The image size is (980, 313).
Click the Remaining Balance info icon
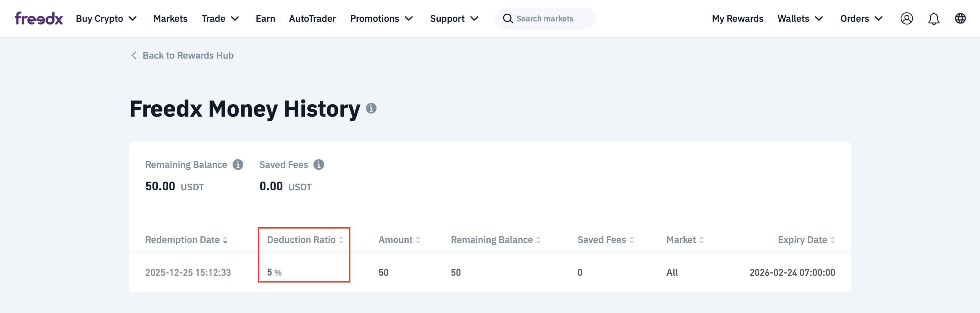point(238,165)
